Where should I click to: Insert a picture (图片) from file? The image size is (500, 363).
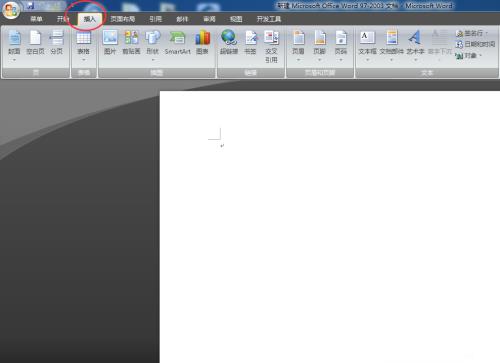pos(110,43)
